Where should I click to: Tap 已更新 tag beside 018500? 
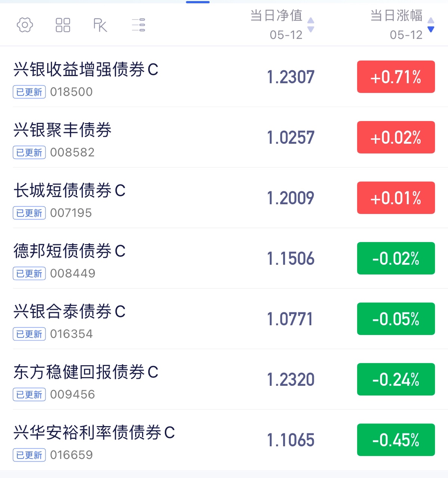(30, 92)
